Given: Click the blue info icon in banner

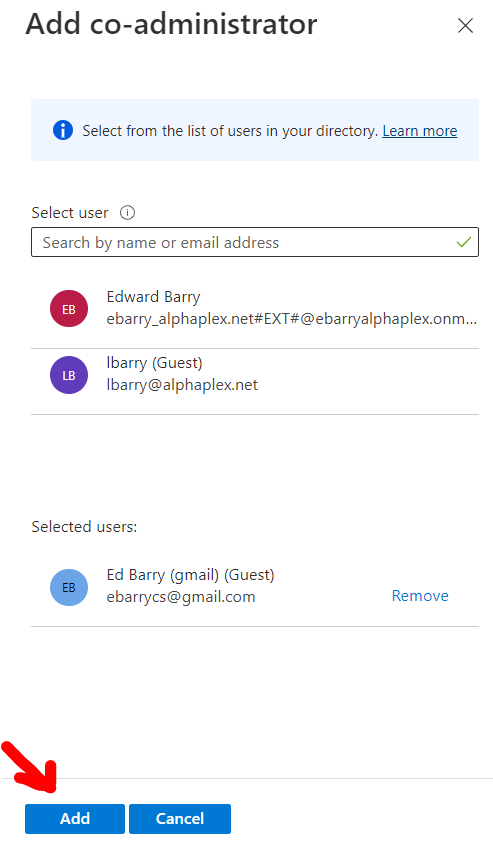Looking at the screenshot, I should (x=63, y=130).
